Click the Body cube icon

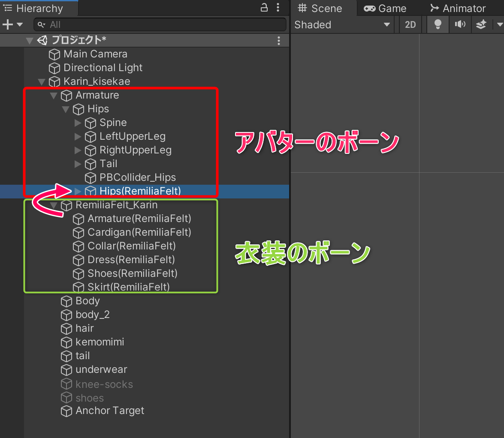tap(66, 302)
